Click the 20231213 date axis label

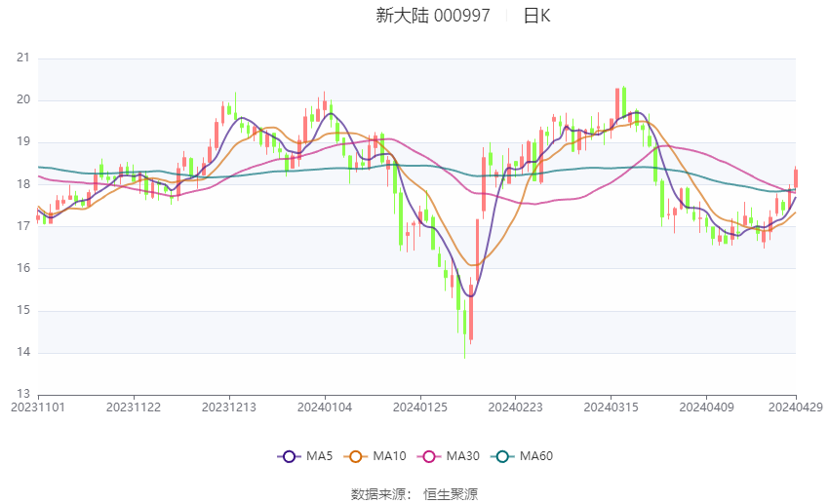click(229, 407)
